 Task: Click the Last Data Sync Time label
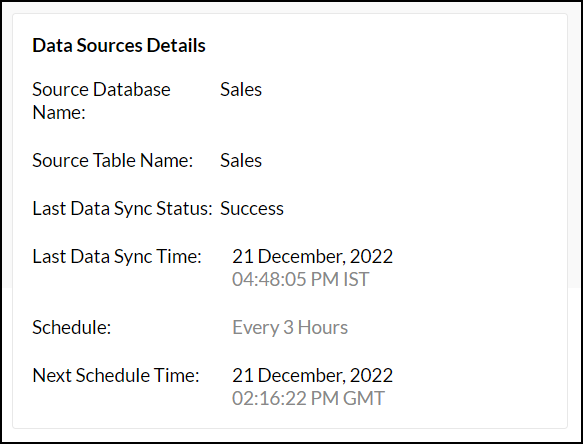[117, 257]
